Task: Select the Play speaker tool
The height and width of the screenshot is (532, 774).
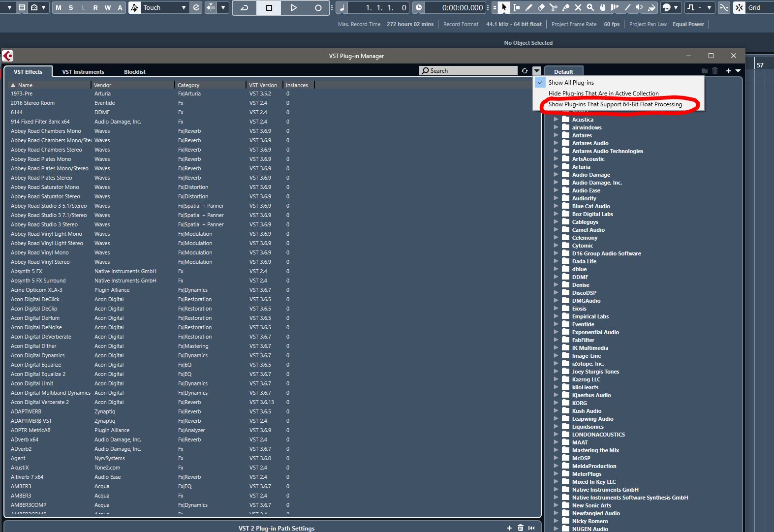Action: coord(639,7)
